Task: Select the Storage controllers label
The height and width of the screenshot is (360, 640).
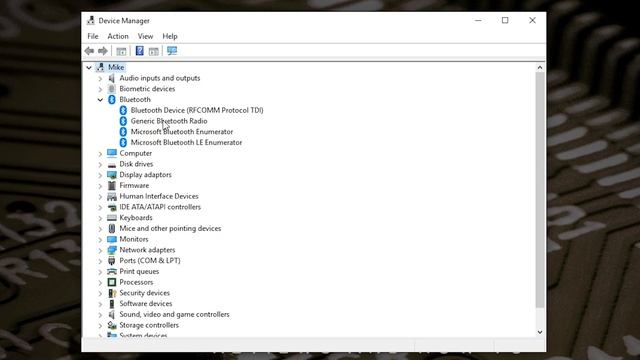Action: point(149,325)
